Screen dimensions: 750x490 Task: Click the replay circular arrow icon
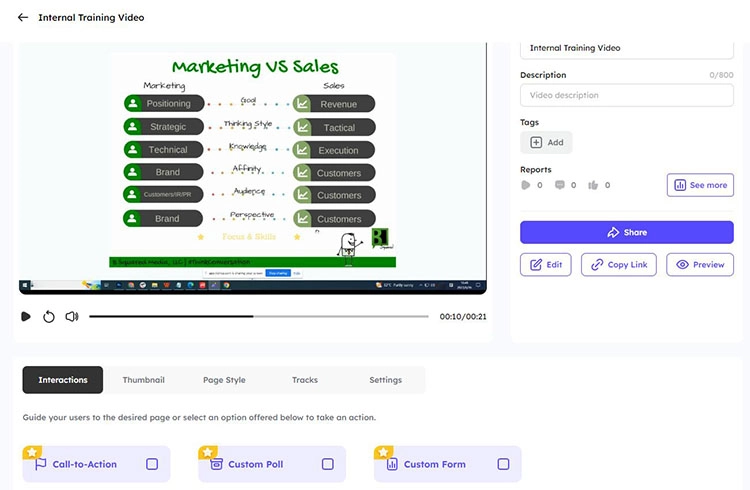click(49, 317)
